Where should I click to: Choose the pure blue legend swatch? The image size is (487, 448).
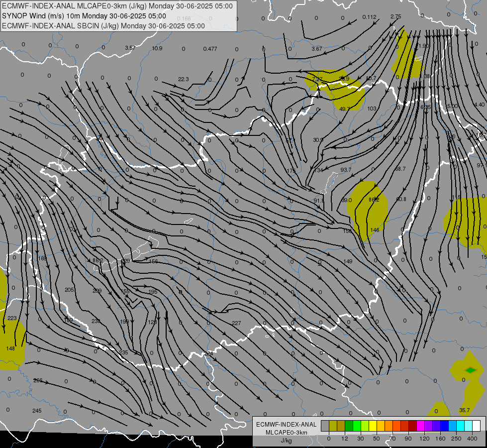tap(444, 426)
